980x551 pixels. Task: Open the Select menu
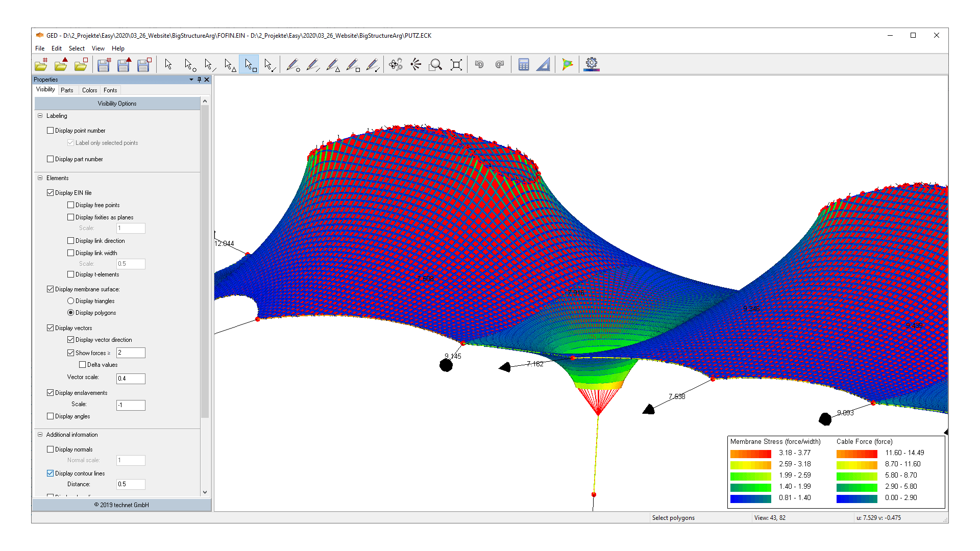(77, 48)
